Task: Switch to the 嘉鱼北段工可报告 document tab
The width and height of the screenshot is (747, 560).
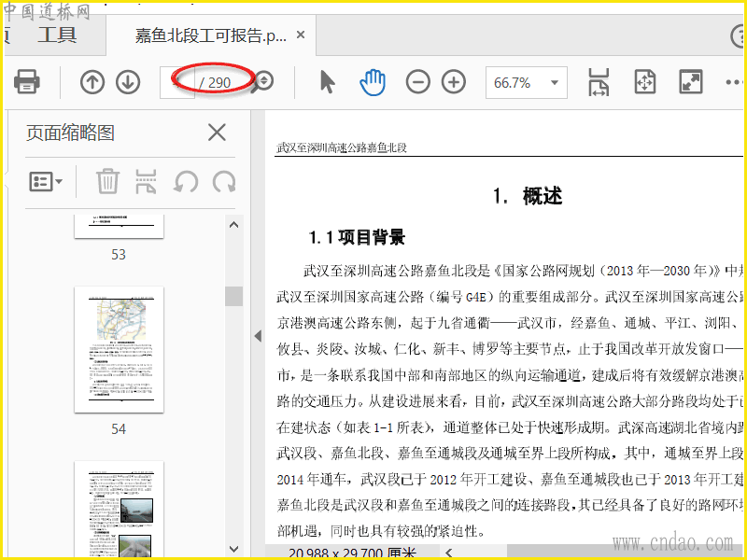Action: coord(211,35)
